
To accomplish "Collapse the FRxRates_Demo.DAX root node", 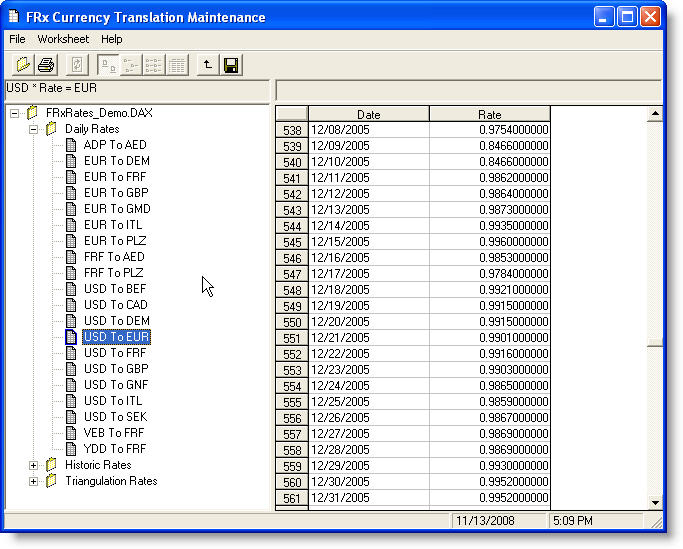I will coord(14,113).
